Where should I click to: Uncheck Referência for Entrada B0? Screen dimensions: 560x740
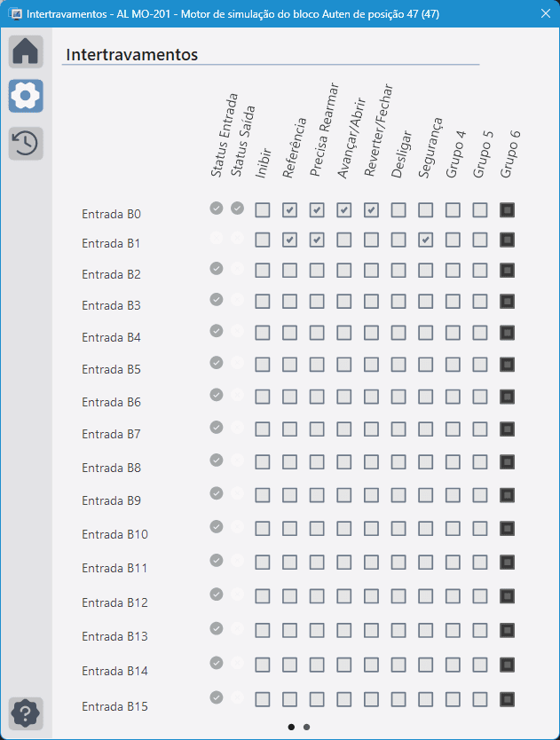click(289, 210)
